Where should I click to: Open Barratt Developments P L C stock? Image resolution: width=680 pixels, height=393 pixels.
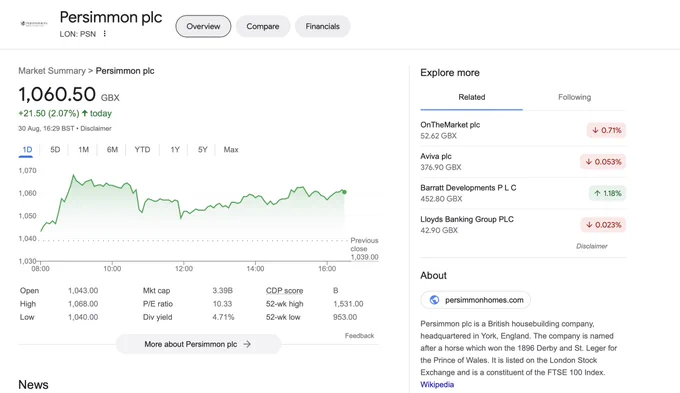tap(523, 193)
